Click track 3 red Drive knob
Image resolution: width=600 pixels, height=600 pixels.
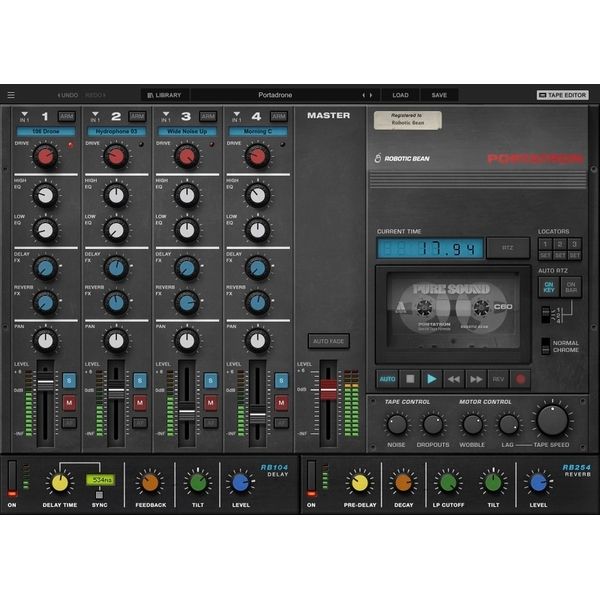click(x=187, y=156)
